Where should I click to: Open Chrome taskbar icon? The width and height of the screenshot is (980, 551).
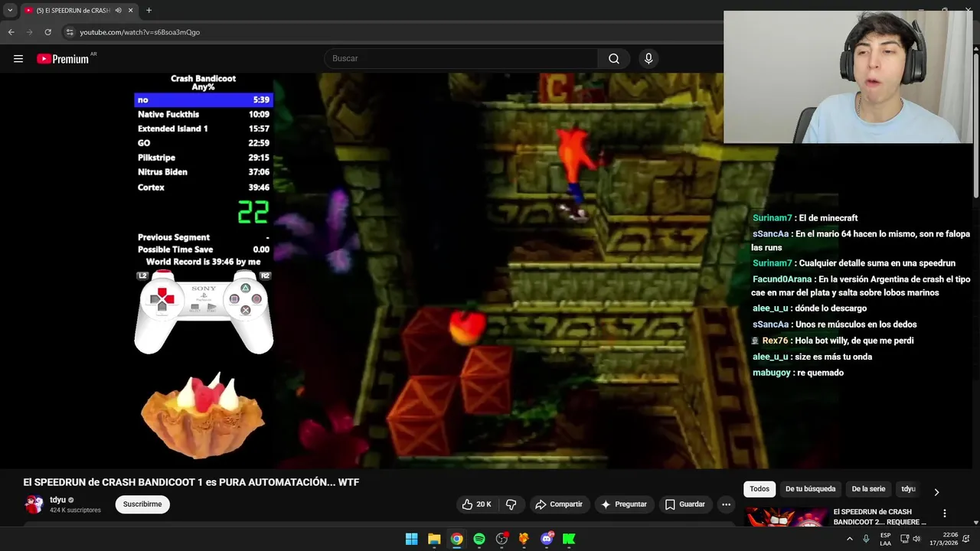click(456, 539)
